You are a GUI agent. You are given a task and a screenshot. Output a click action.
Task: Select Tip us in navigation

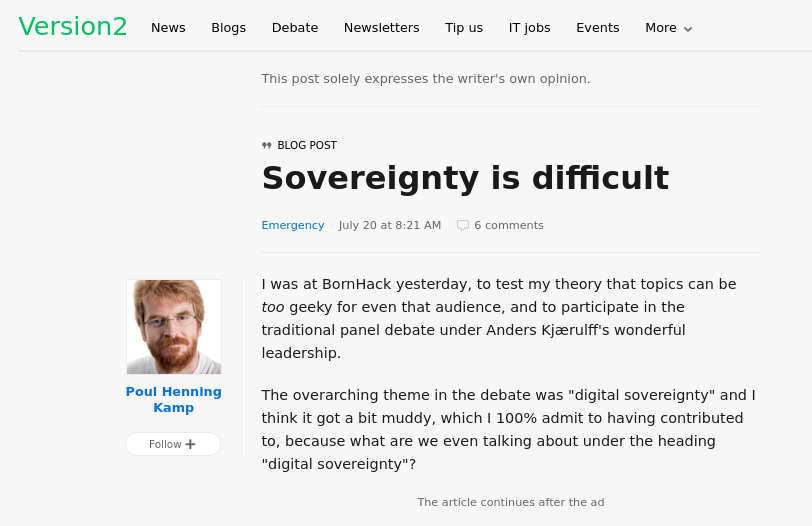pos(464,28)
